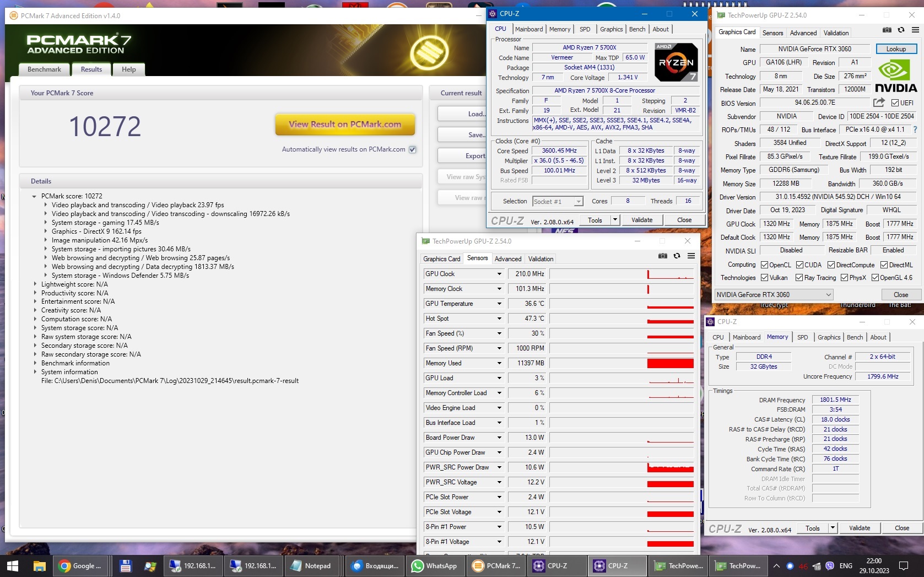Image resolution: width=924 pixels, height=577 pixels.
Task: Open first 192.168.1 remote desktop taskbar item
Action: point(192,565)
